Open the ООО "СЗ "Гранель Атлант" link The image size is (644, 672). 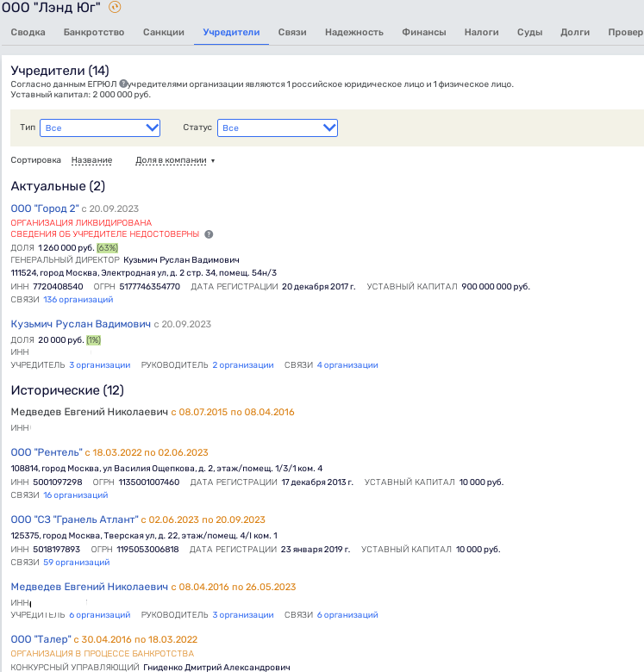75,520
